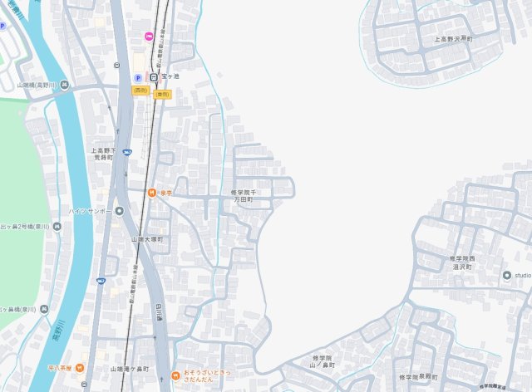Click the 修学院西沮沢町 area label

coord(462,262)
